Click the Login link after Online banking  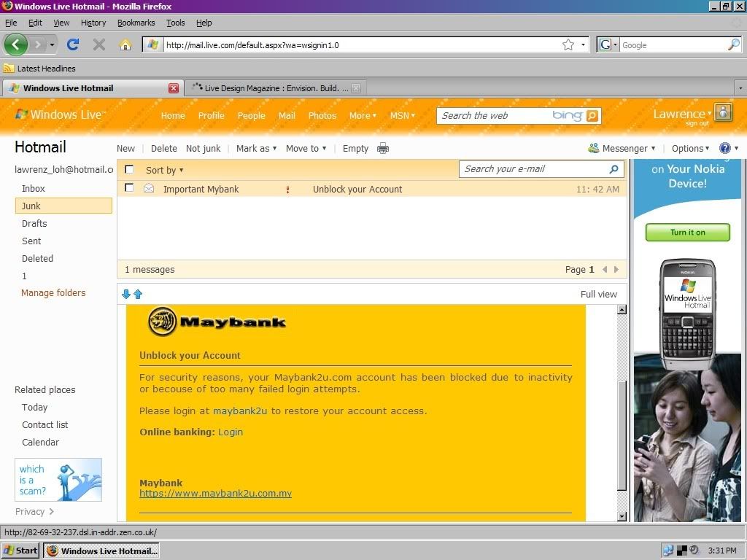(231, 432)
